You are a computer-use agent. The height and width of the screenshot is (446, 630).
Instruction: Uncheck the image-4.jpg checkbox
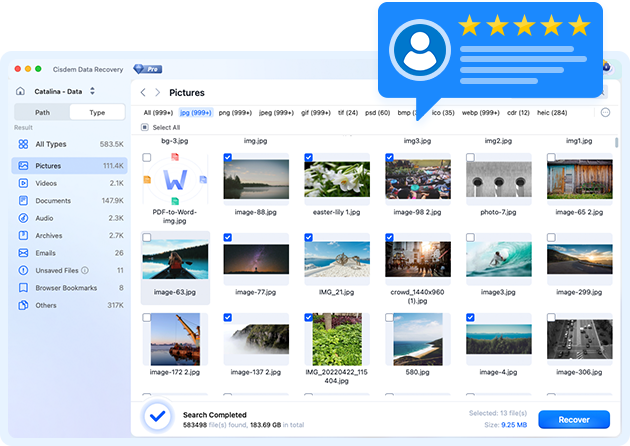470,317
